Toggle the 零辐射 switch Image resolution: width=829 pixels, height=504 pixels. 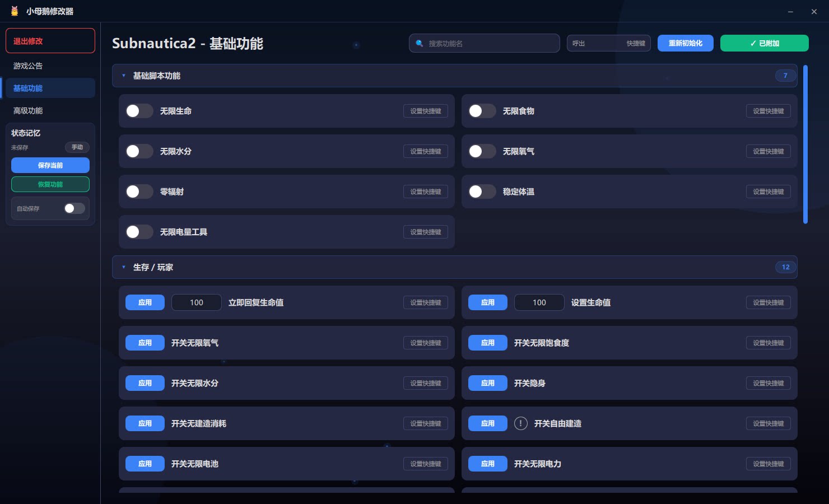(x=139, y=192)
